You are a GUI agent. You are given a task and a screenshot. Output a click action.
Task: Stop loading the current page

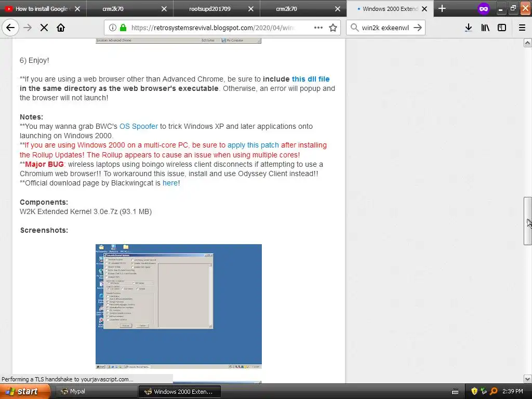tap(44, 28)
